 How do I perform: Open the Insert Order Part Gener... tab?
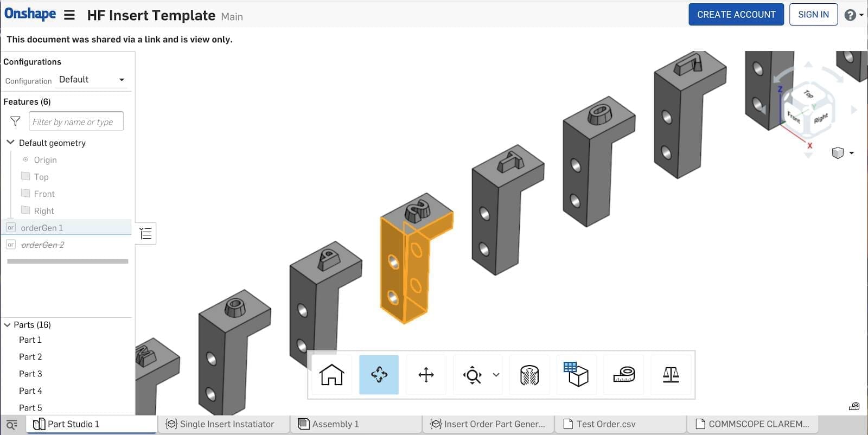click(488, 424)
